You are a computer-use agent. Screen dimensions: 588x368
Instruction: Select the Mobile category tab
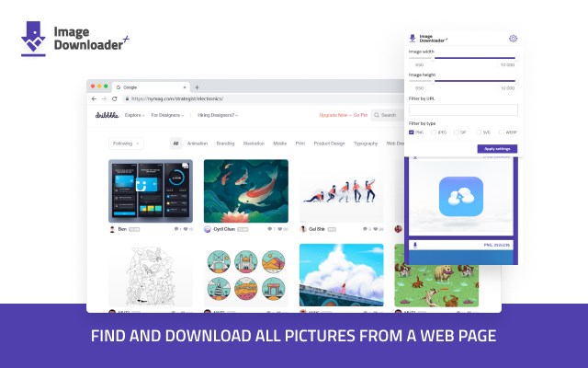(279, 144)
